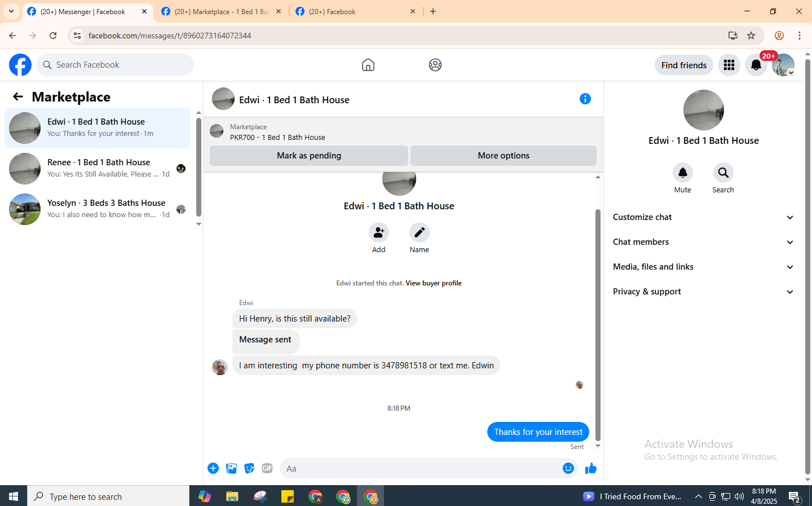Attach a photo file icon
This screenshot has height=506, width=812.
[231, 468]
